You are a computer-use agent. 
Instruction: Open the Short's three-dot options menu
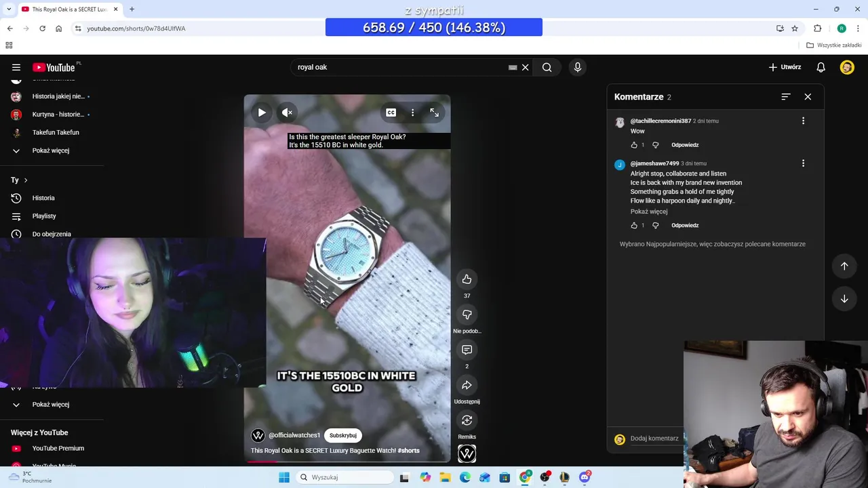412,113
